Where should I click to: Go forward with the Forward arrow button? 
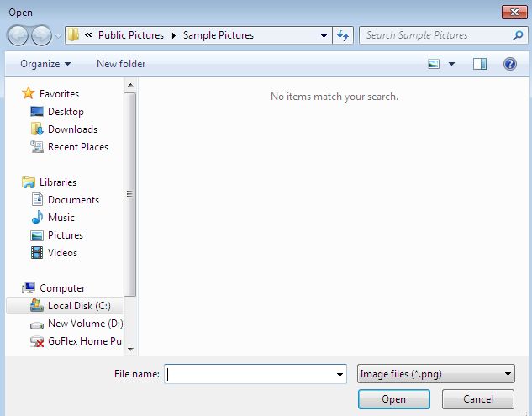[41, 35]
